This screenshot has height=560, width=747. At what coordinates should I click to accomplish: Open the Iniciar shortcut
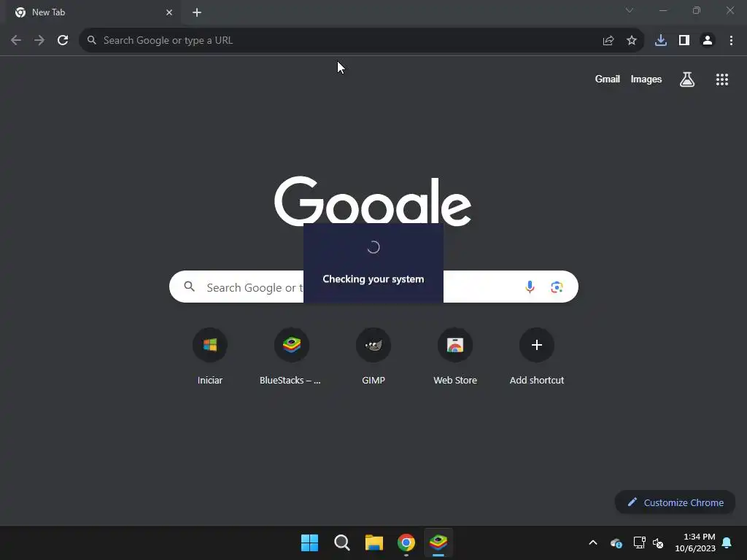[210, 356]
